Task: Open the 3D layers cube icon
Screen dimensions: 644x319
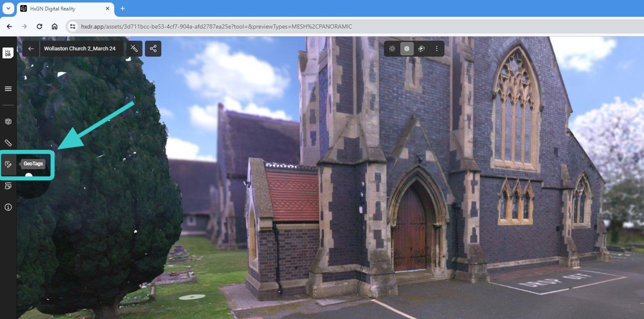Action: [8, 122]
